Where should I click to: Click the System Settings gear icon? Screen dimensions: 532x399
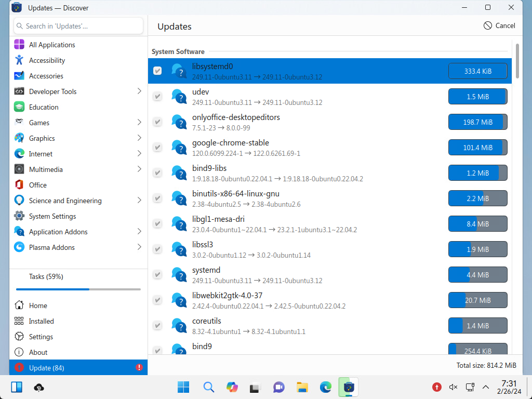19,216
